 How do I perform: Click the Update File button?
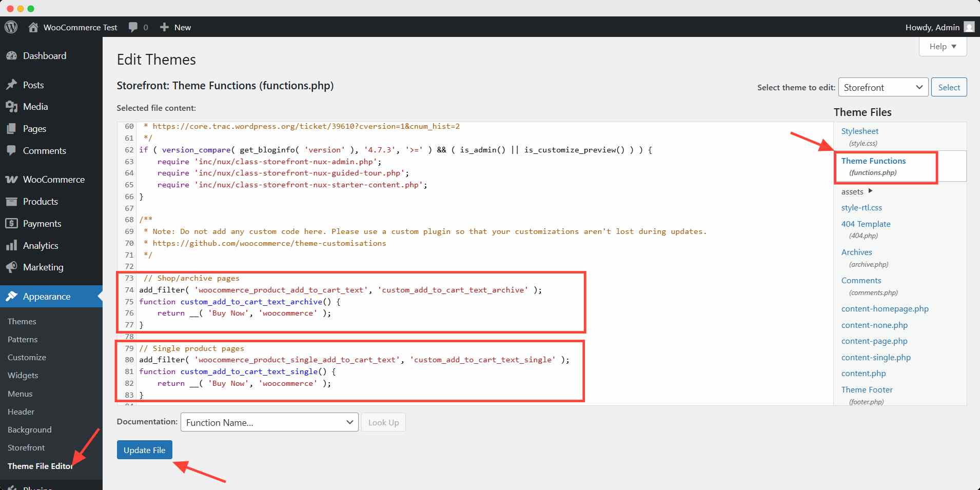[144, 450]
